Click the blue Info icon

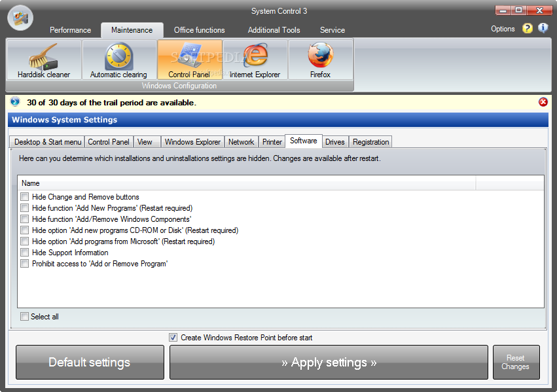543,28
